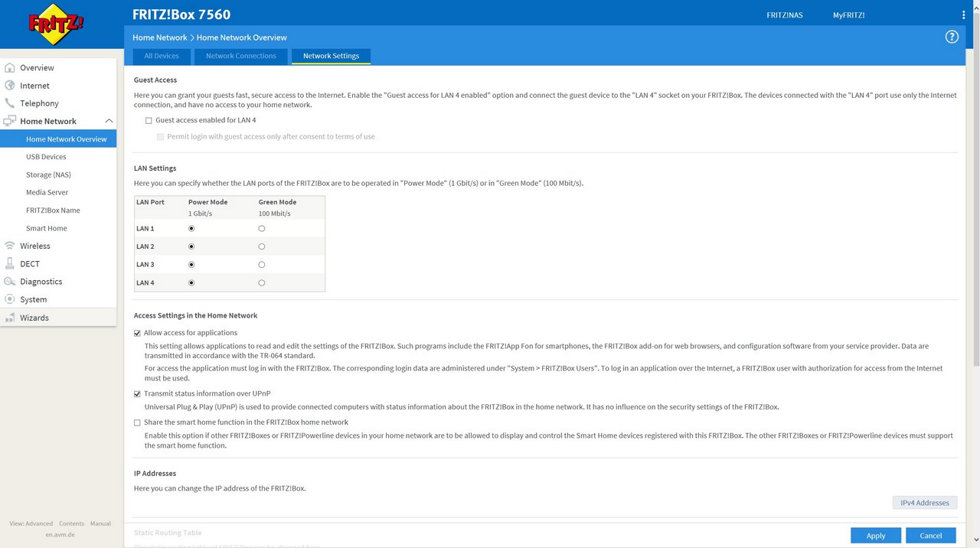Click Home Network Overview in the breadcrumb
Screen dimensions: 980x548
[x=242, y=38]
